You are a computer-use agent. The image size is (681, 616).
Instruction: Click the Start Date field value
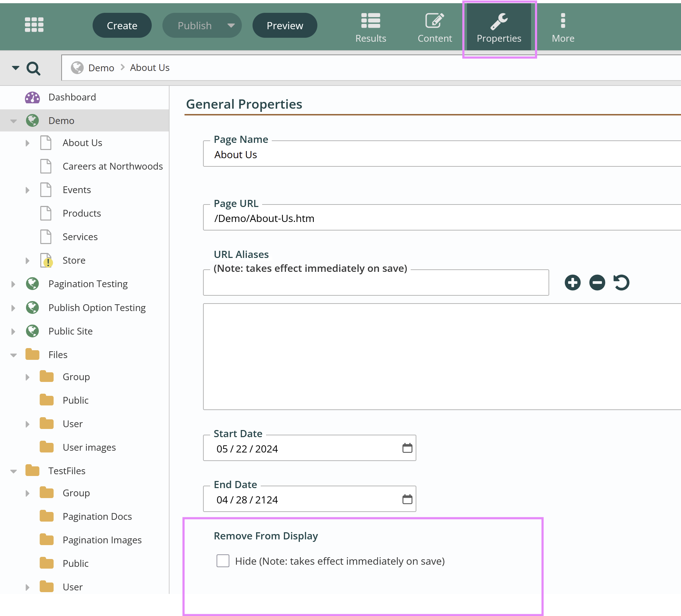(x=247, y=449)
